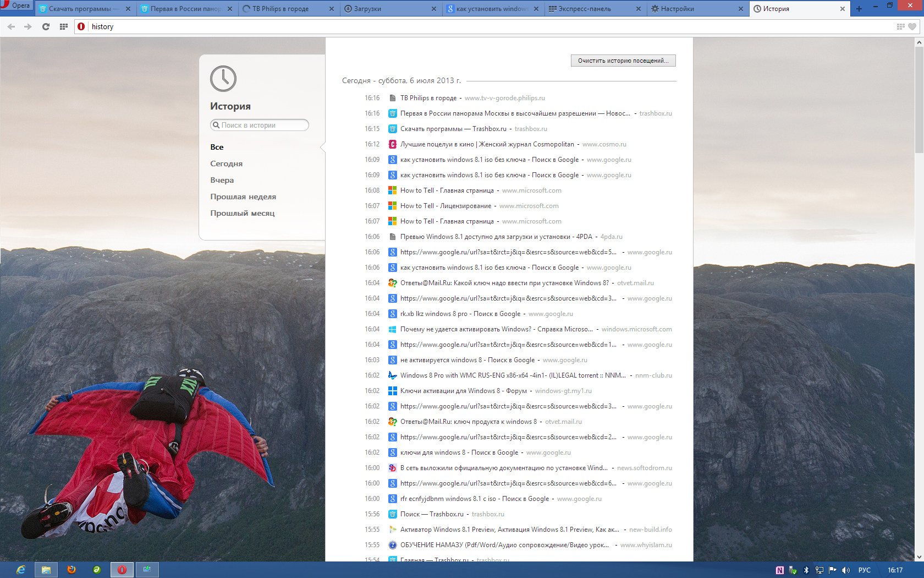Switch input language via 'РУС' indicator
The image size is (924, 578).
coord(864,570)
